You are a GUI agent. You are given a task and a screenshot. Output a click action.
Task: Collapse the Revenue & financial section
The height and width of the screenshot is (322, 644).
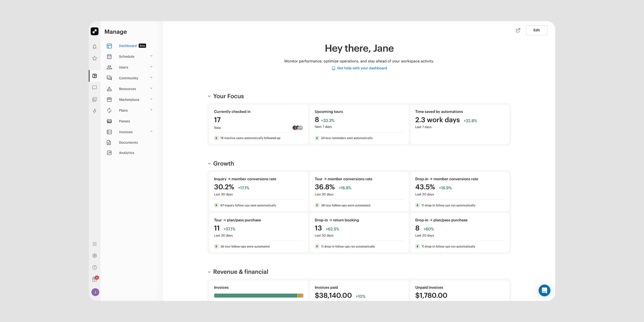(209, 272)
